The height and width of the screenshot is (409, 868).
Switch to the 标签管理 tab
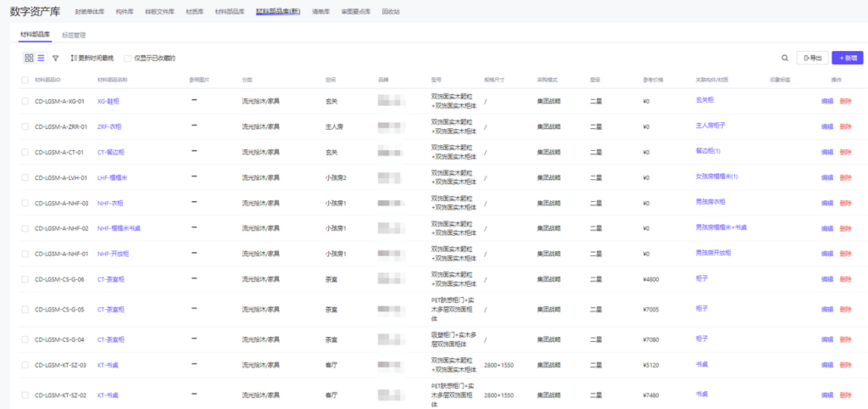(x=74, y=36)
